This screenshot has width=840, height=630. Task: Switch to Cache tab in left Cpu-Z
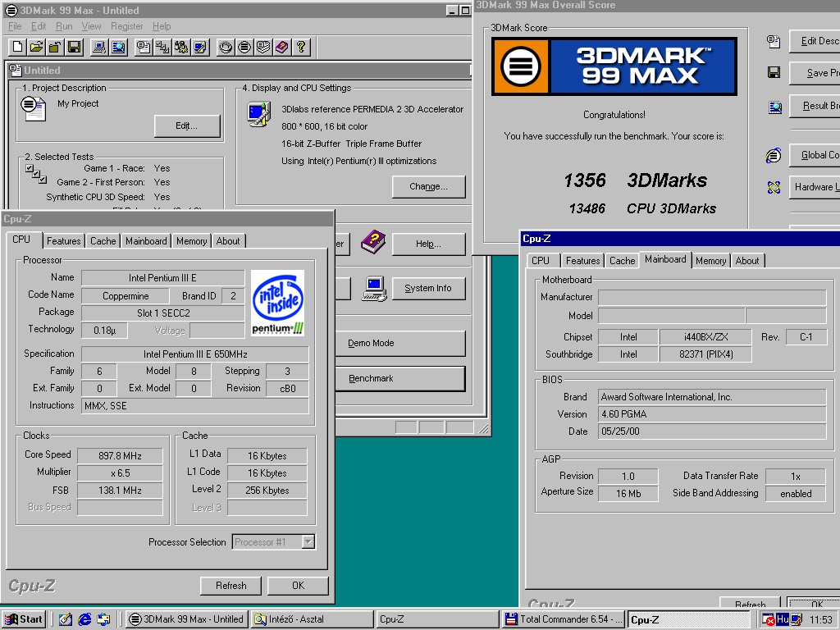(103, 241)
